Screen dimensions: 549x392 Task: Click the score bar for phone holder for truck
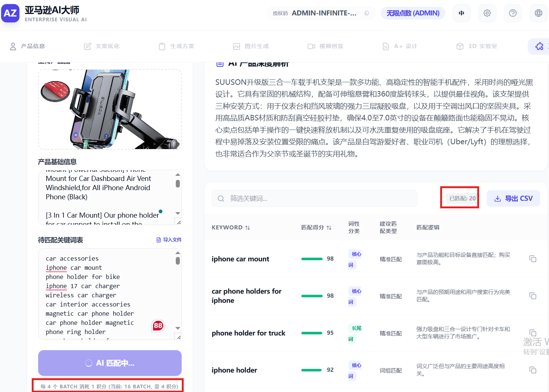(312, 333)
